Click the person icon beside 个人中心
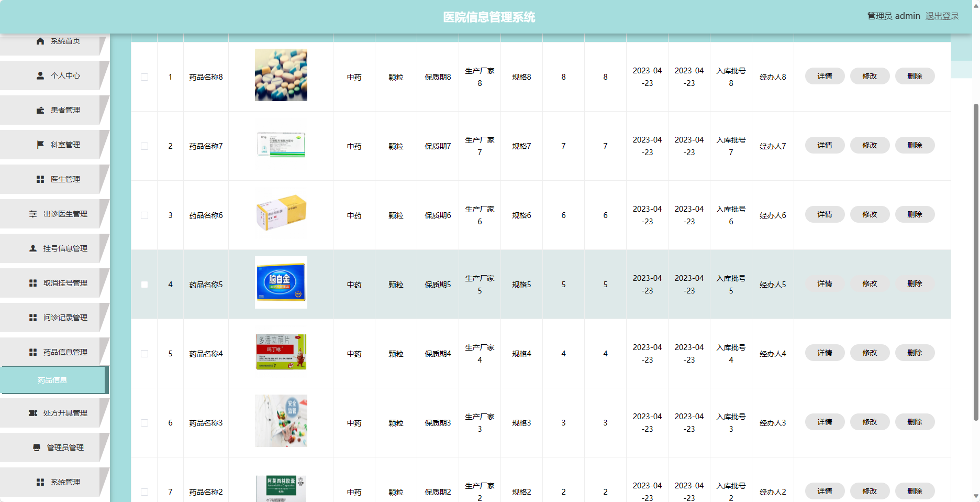Image resolution: width=980 pixels, height=502 pixels. 40,75
